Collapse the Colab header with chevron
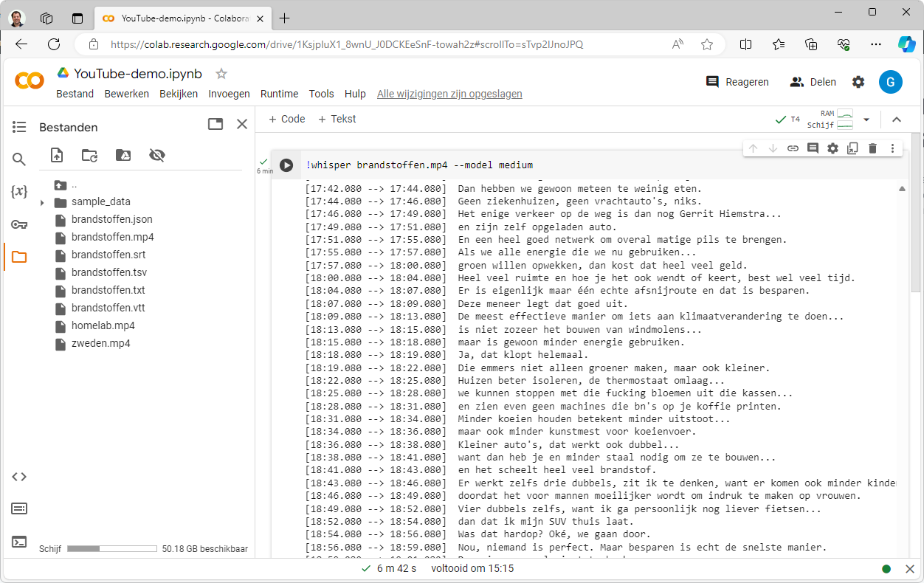 (897, 120)
